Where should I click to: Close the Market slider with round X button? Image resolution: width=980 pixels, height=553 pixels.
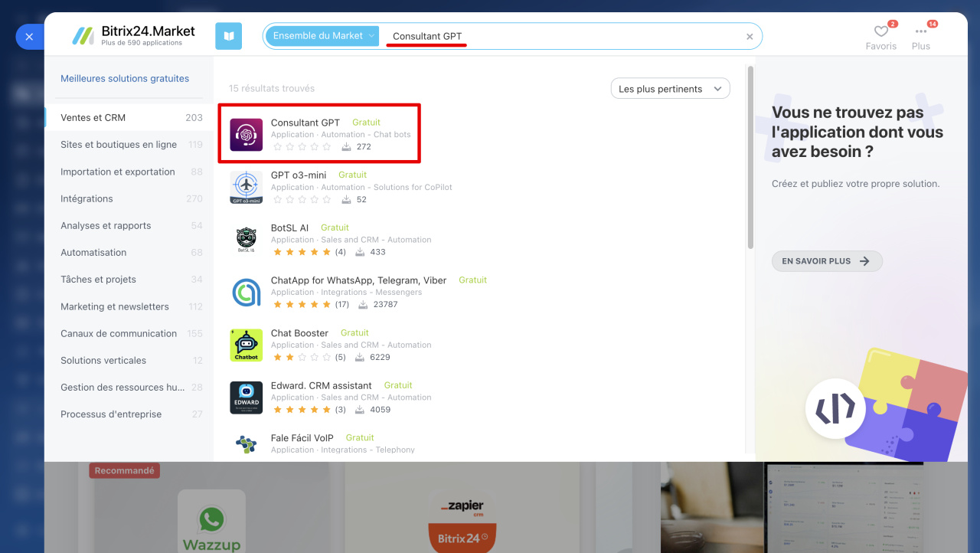(x=29, y=36)
